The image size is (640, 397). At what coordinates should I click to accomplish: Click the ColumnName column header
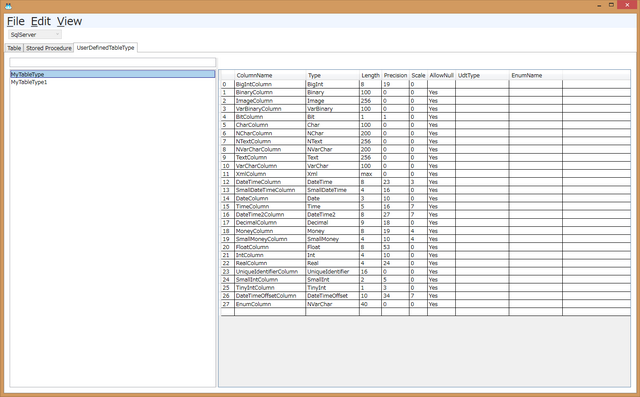[x=270, y=75]
